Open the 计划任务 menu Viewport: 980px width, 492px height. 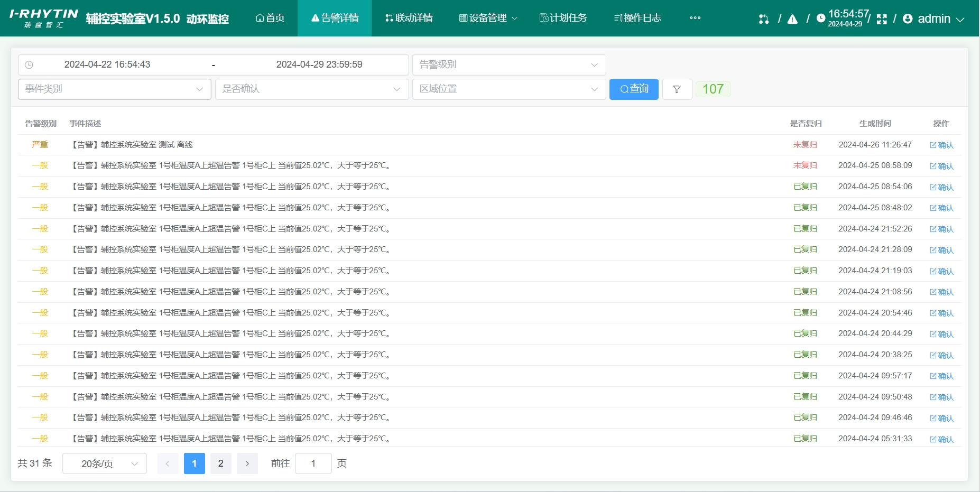pos(563,18)
